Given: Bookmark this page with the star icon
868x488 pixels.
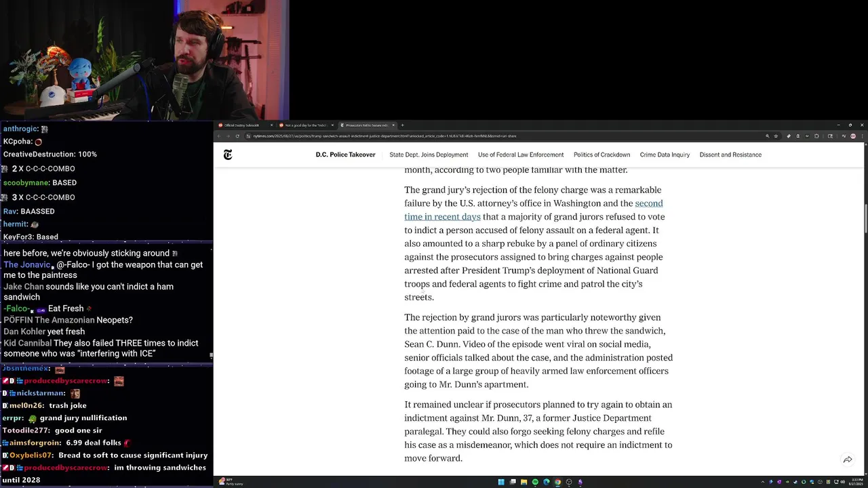Looking at the screenshot, I should 776,136.
